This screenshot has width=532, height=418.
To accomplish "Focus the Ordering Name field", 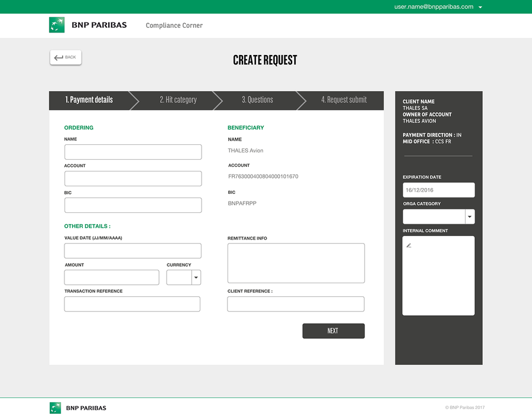I will click(133, 152).
